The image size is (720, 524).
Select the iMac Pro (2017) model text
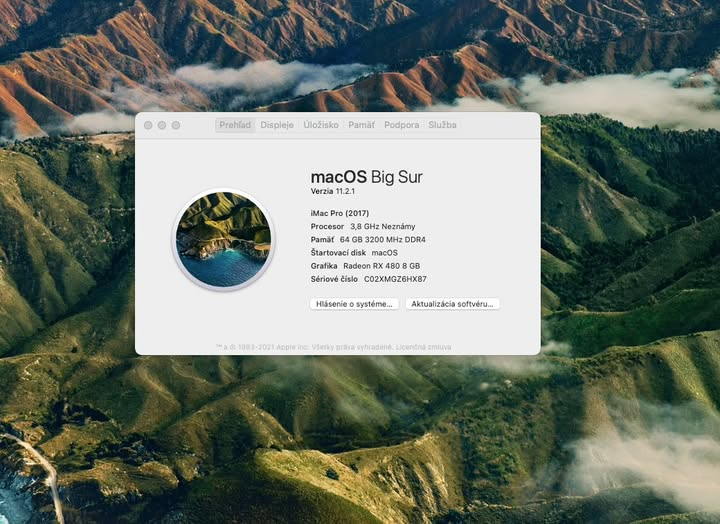coord(340,213)
